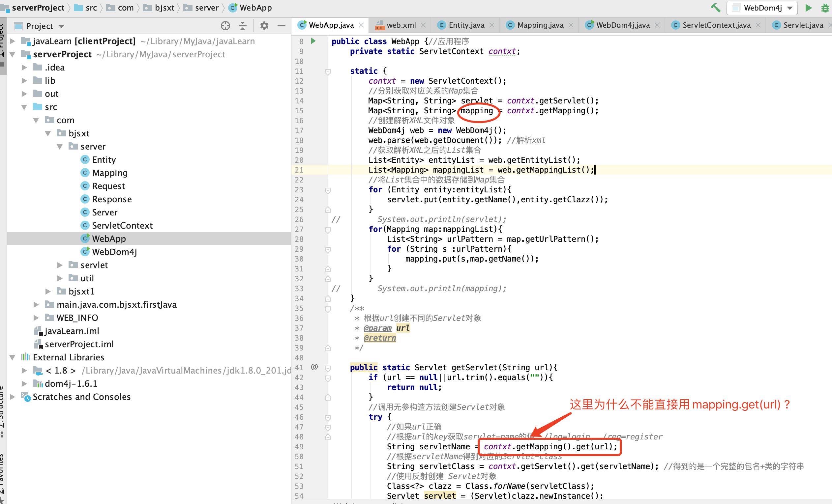Close the Mapping.java tab
832x504 pixels.
coord(571,25)
